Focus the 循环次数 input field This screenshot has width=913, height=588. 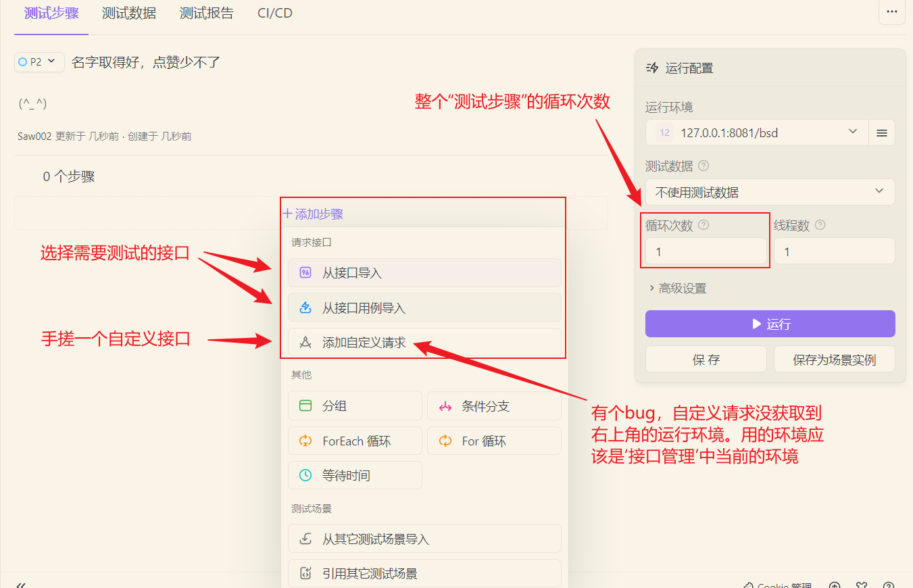[x=706, y=252]
